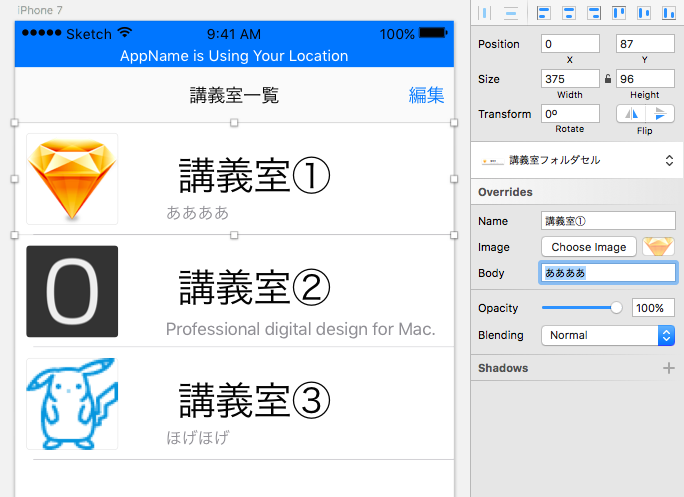Click 'Professional digital design for Mac.' text
The width and height of the screenshot is (684, 497).
tap(301, 329)
